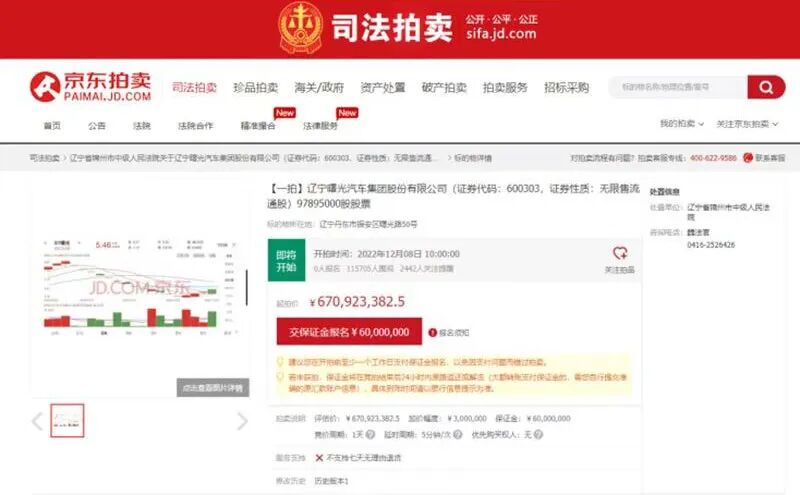
Task: Click the help icon beside 竞价周期 1天
Action: click(x=370, y=434)
